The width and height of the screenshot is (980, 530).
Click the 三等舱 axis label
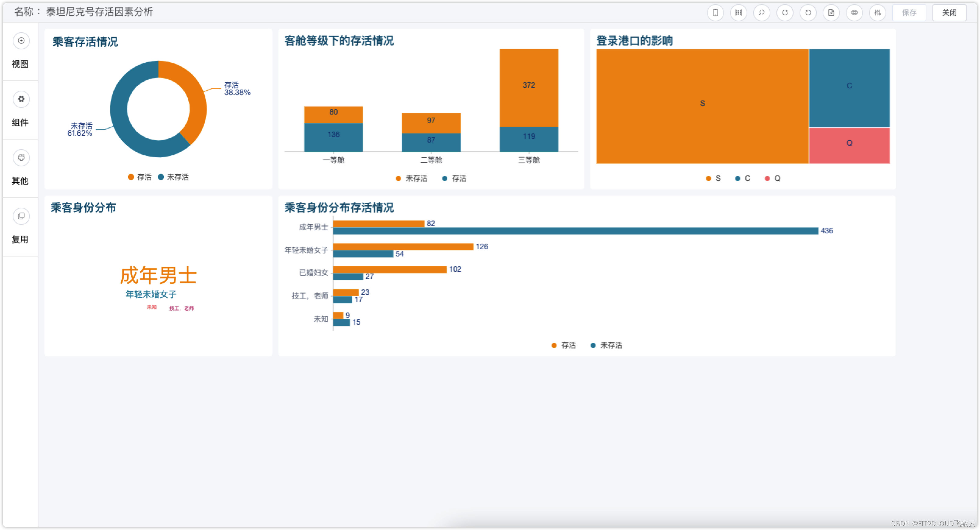[x=529, y=160]
